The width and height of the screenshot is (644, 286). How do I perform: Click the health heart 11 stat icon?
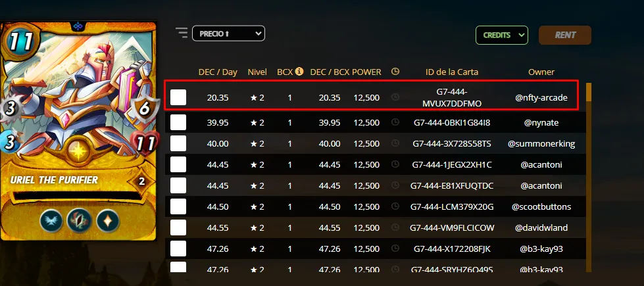tap(145, 143)
